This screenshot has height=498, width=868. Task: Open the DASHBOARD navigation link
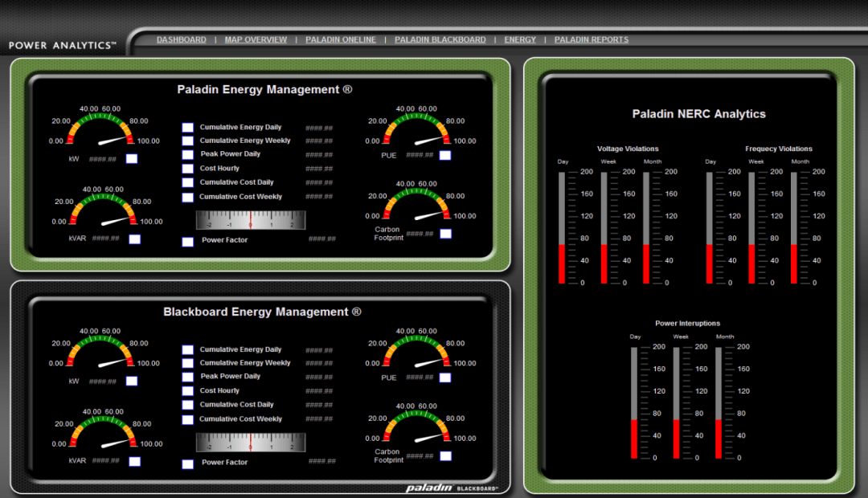[x=181, y=40]
